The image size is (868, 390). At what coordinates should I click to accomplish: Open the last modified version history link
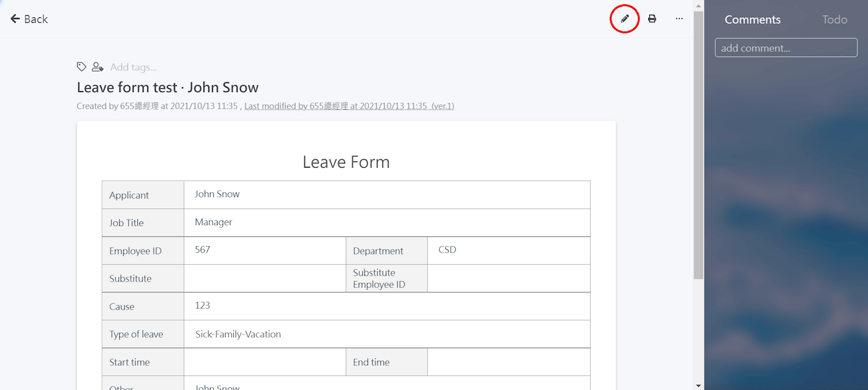coord(349,106)
